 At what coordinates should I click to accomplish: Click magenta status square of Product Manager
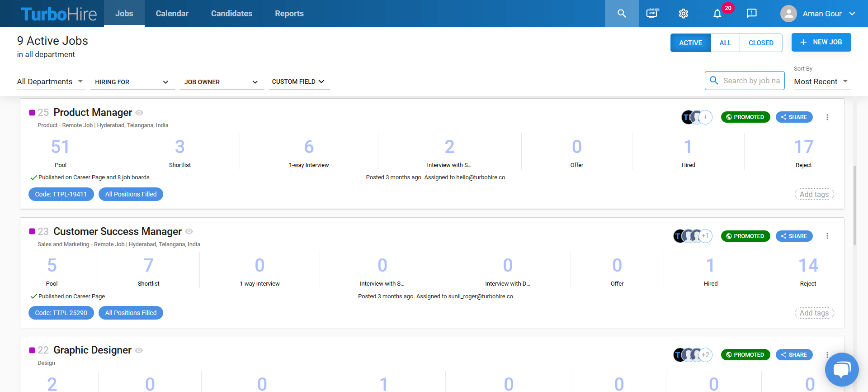(x=32, y=112)
